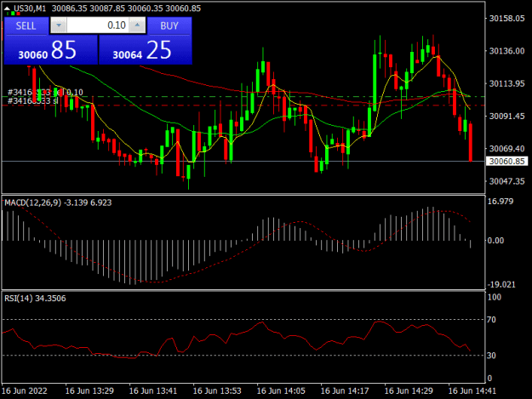The width and height of the screenshot is (532, 399).
Task: Click the 16 Jun 14:17 time label
Action: (345, 390)
